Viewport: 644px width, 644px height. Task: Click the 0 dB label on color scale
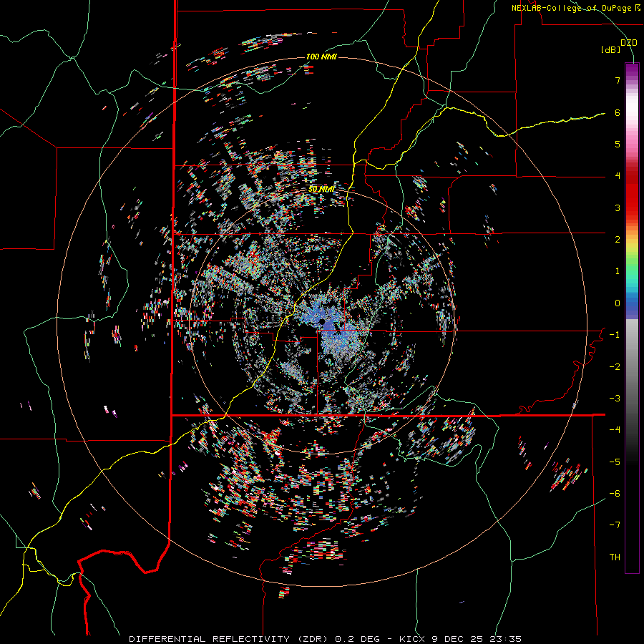click(618, 303)
